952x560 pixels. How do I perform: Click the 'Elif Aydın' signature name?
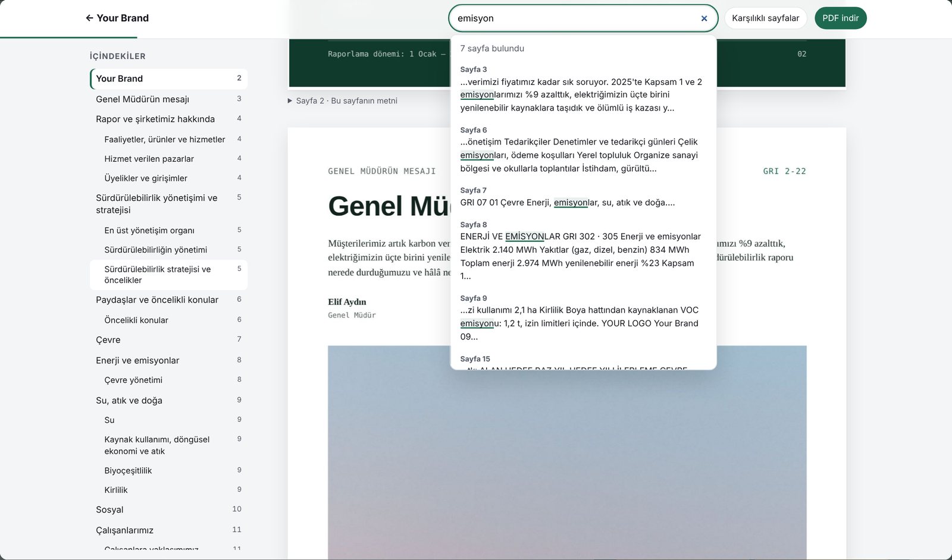(347, 302)
